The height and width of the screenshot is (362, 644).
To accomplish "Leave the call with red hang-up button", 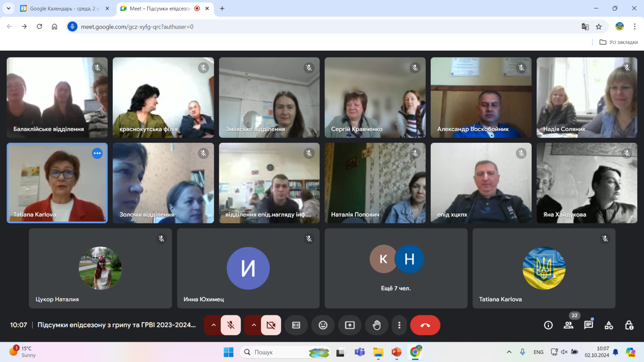I will [x=425, y=325].
